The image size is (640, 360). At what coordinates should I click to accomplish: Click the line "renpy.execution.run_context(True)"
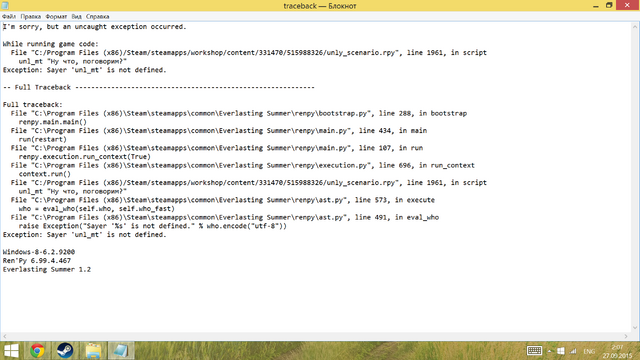point(84,157)
